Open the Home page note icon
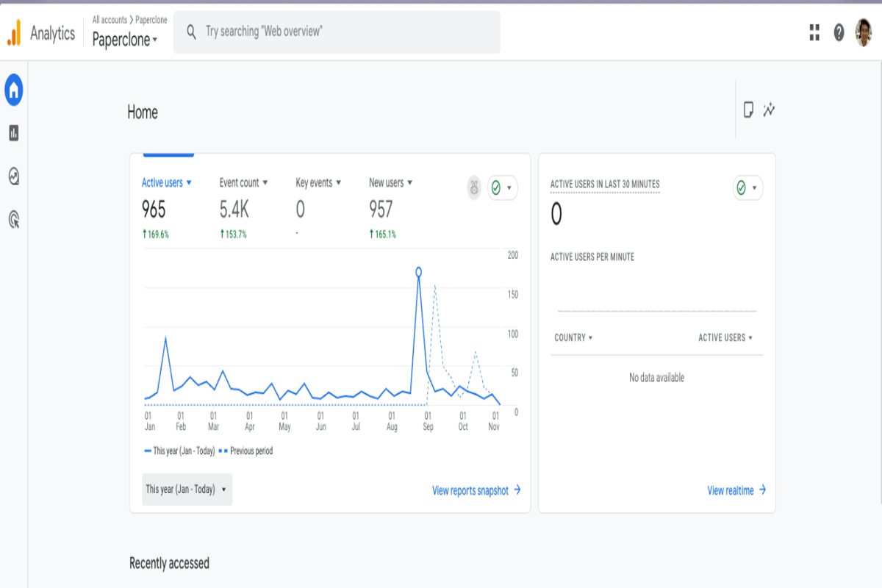The height and width of the screenshot is (588, 882). point(748,110)
